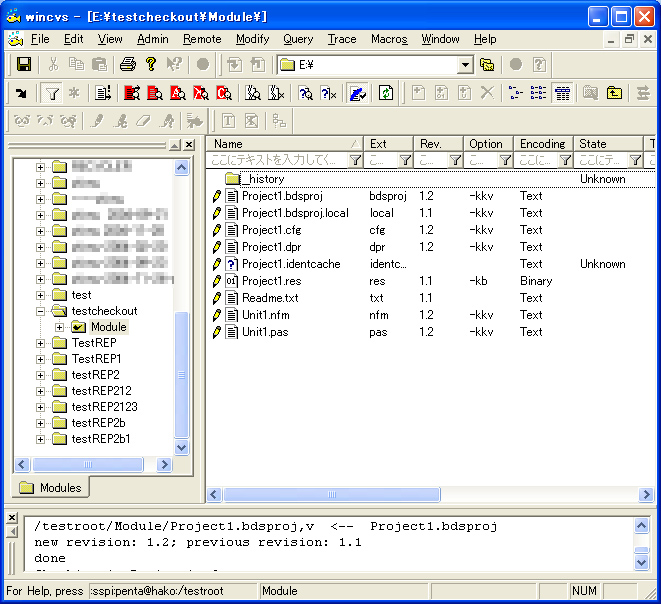
Task: Select the Modules tab
Action: 51,488
